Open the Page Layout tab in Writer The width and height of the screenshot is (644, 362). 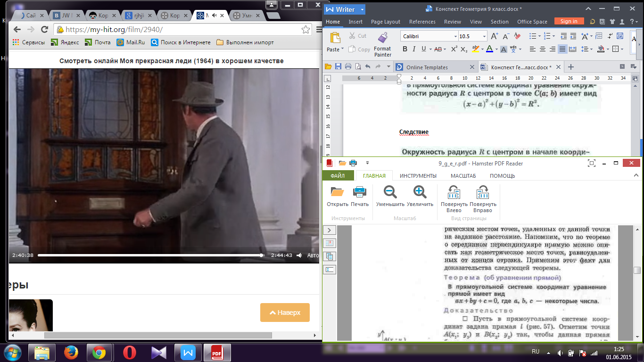click(385, 22)
